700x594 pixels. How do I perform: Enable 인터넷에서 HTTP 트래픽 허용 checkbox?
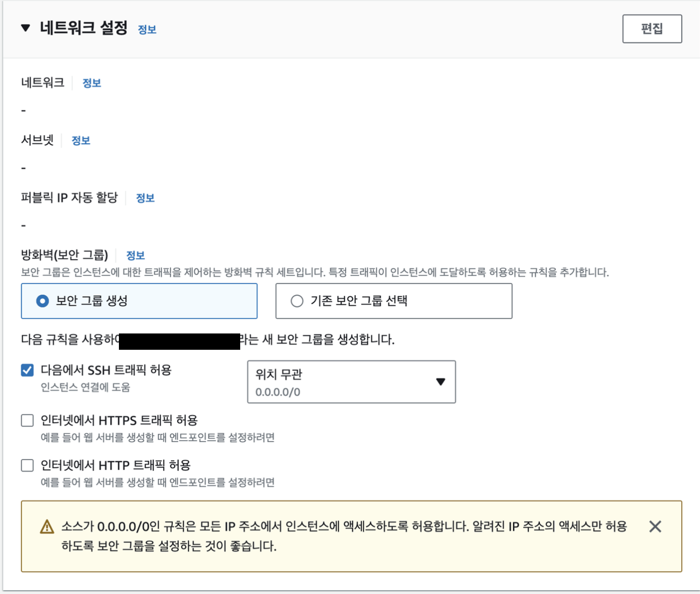(27, 465)
